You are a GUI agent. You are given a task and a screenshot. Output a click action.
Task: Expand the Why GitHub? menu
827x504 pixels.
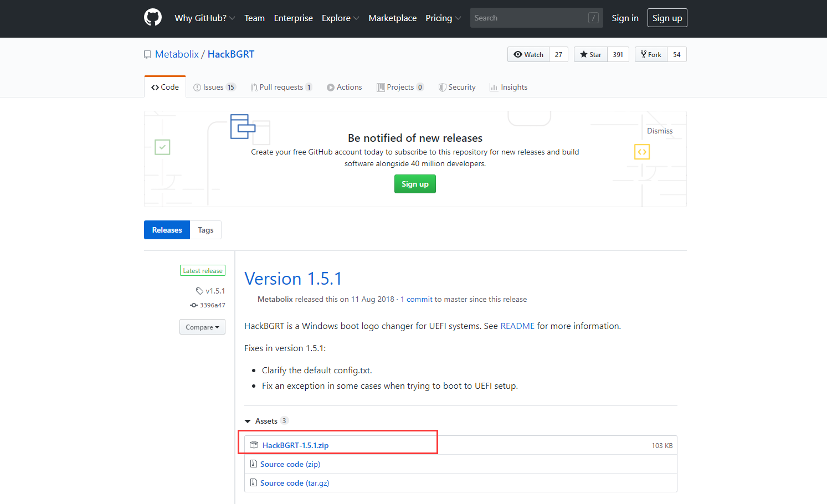[x=205, y=18]
